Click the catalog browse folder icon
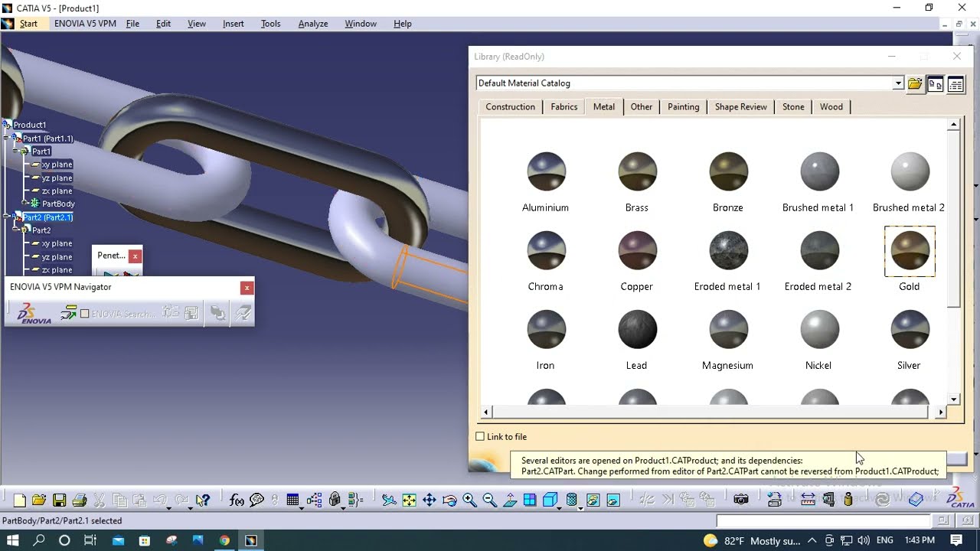The height and width of the screenshot is (551, 980). pyautogui.click(x=914, y=84)
